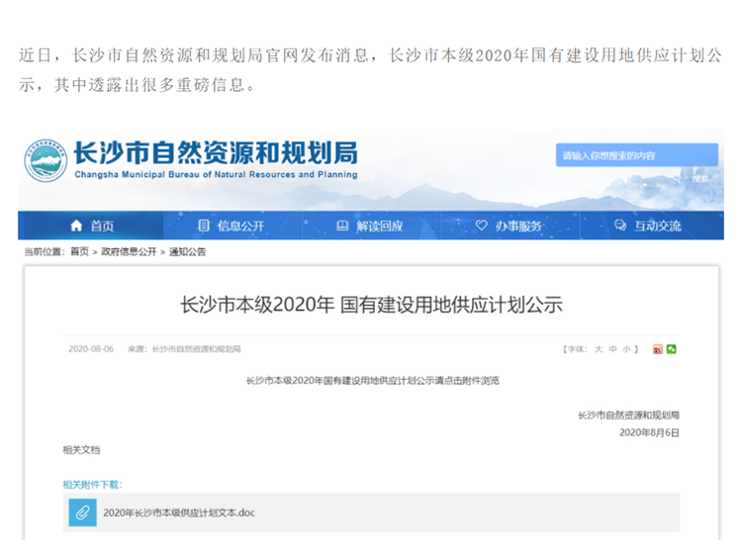This screenshot has width=742, height=560.
Task: Click the paperclip attachment icon
Action: 82,513
